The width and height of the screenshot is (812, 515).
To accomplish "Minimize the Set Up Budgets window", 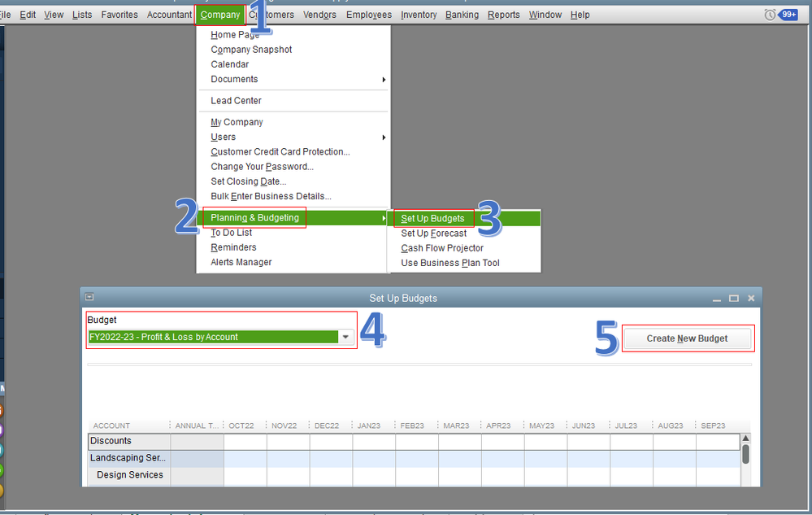I will pyautogui.click(x=717, y=299).
